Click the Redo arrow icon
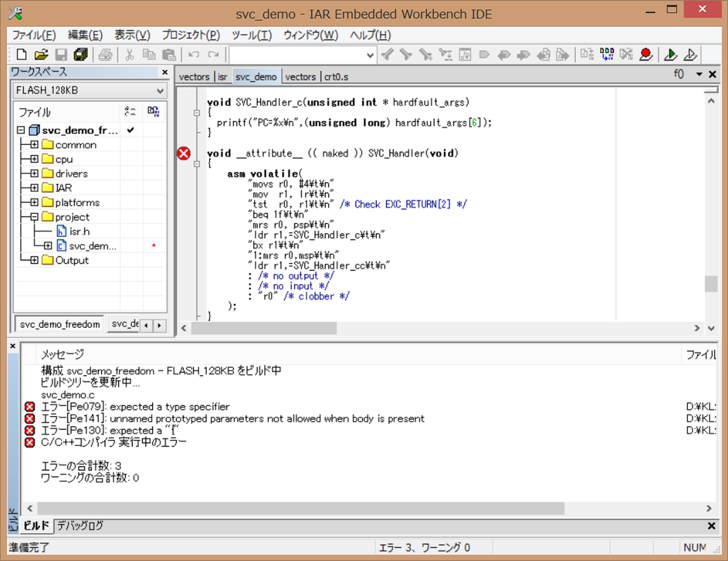Screen dimensions: 728x561 213,55
